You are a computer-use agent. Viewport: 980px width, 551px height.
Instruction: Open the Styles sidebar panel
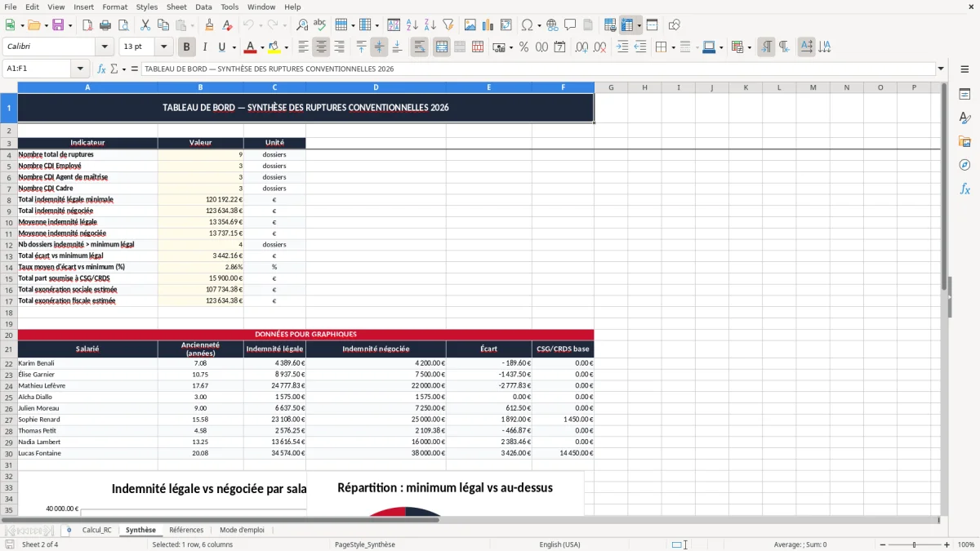tap(964, 118)
